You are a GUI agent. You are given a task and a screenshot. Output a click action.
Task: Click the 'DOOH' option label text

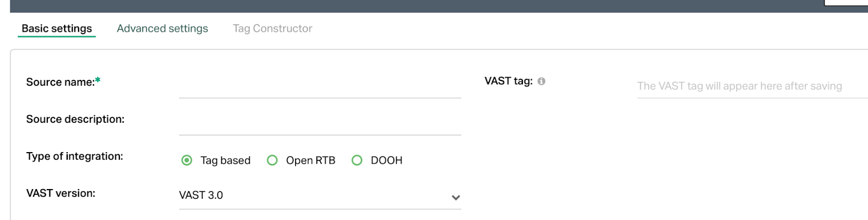click(x=387, y=160)
